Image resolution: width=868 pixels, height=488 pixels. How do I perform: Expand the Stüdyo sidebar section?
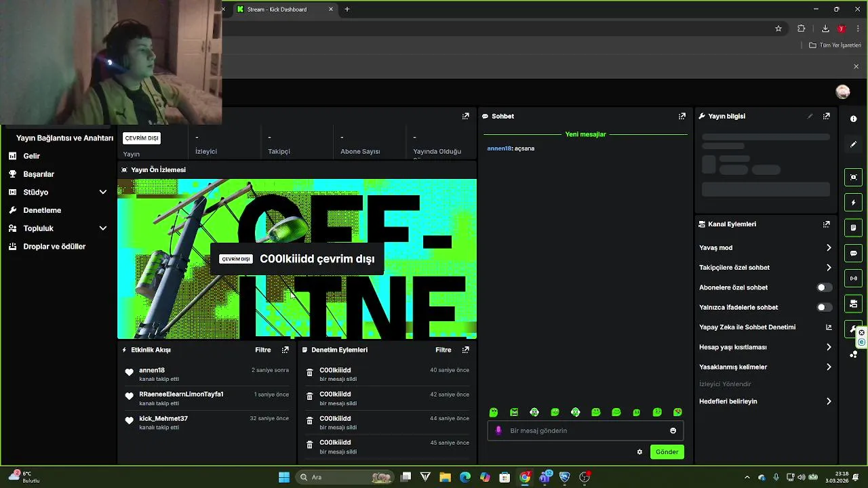pyautogui.click(x=58, y=192)
